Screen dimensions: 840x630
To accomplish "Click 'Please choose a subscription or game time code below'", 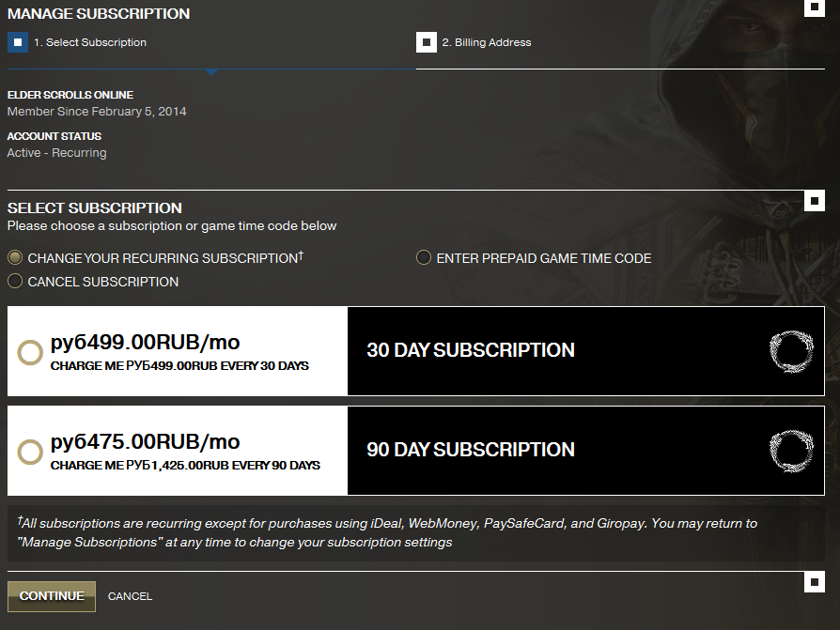I will point(172,226).
